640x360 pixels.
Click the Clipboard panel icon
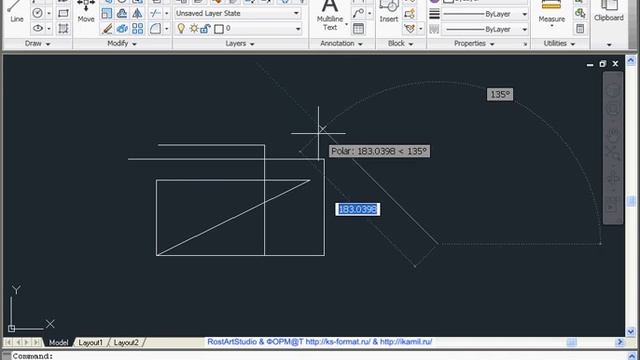[x=609, y=11]
